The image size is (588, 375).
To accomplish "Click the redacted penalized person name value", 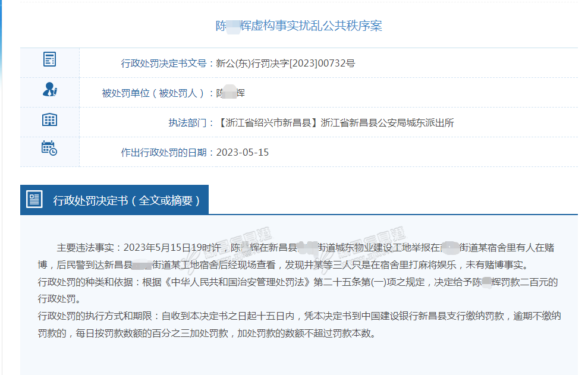I will point(231,93).
